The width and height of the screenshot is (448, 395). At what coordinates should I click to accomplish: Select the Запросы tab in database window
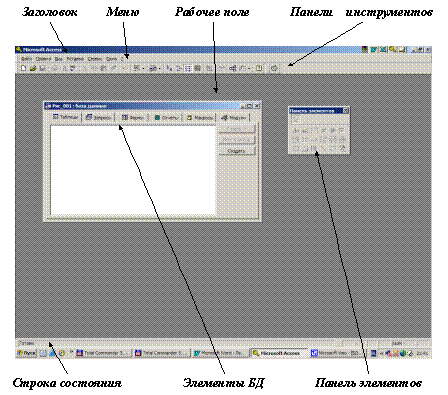click(98, 117)
